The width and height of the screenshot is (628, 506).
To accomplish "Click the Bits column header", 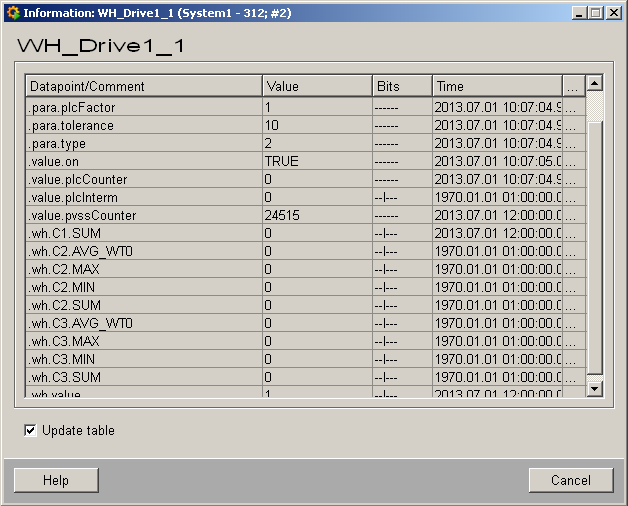I will tap(402, 86).
